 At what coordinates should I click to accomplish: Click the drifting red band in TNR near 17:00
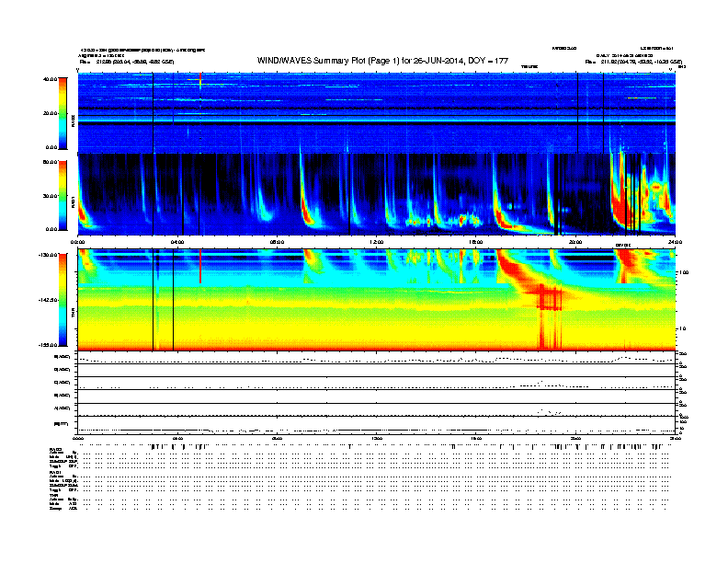tap(516, 270)
